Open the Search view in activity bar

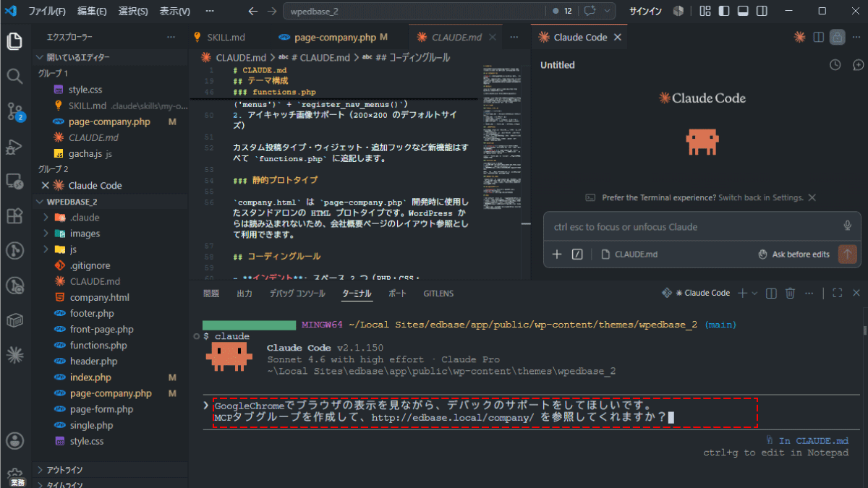tap(14, 76)
